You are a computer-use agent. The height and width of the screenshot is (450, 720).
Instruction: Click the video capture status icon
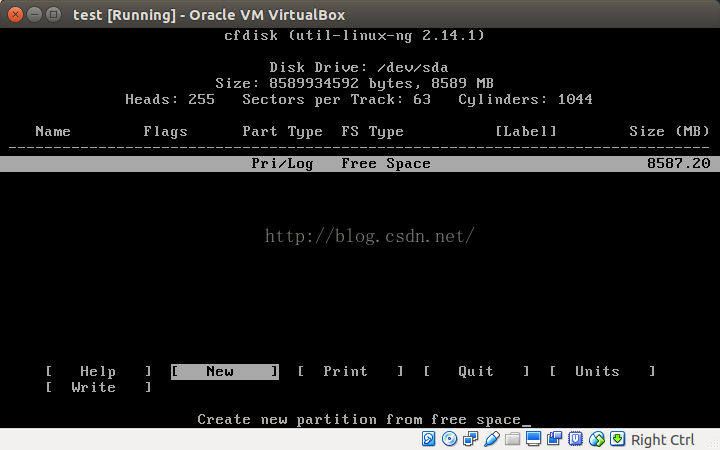[555, 439]
